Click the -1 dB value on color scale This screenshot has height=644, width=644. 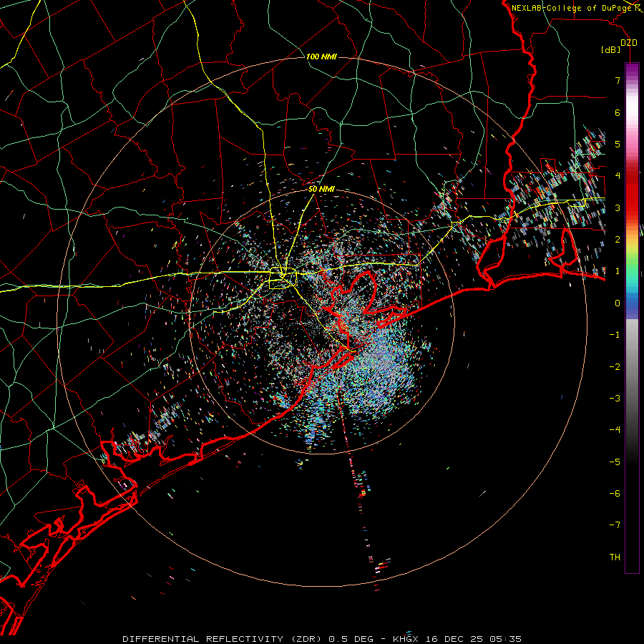point(615,335)
